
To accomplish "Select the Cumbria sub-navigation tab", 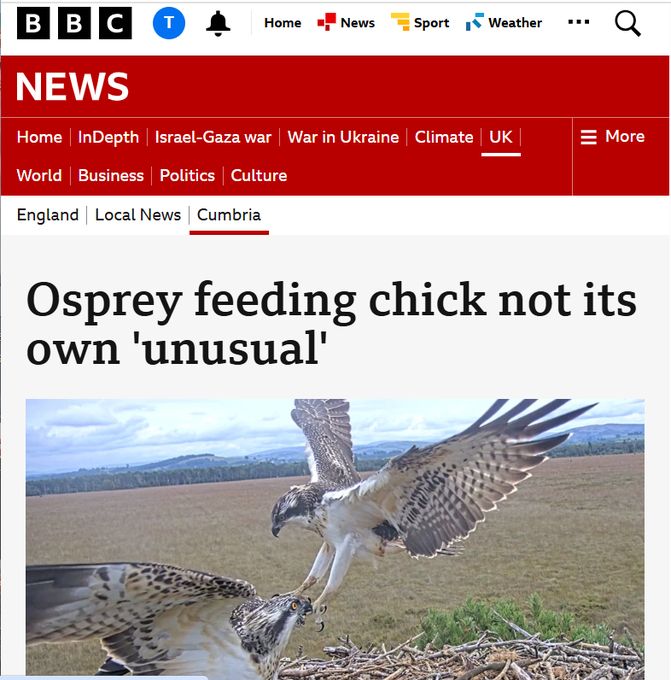I will [x=229, y=215].
